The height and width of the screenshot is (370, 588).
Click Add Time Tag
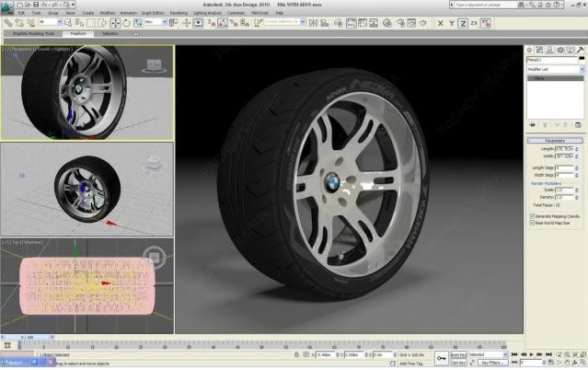click(x=411, y=364)
